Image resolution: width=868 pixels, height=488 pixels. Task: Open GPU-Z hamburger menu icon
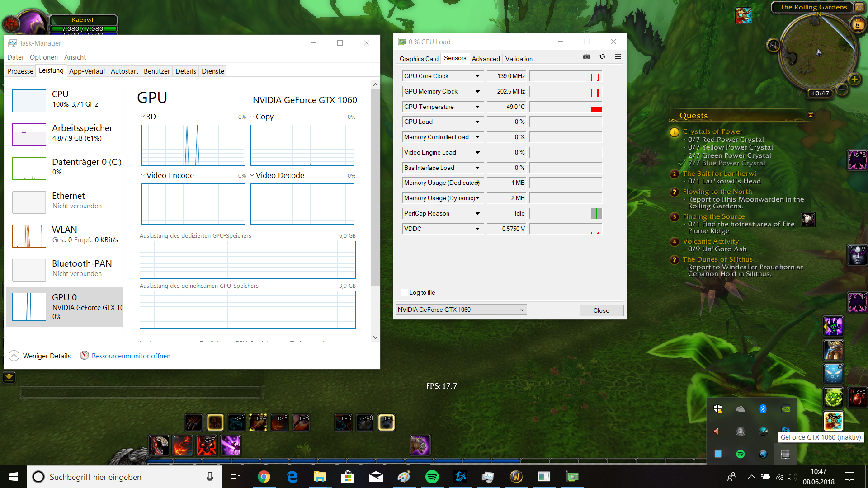[x=618, y=57]
